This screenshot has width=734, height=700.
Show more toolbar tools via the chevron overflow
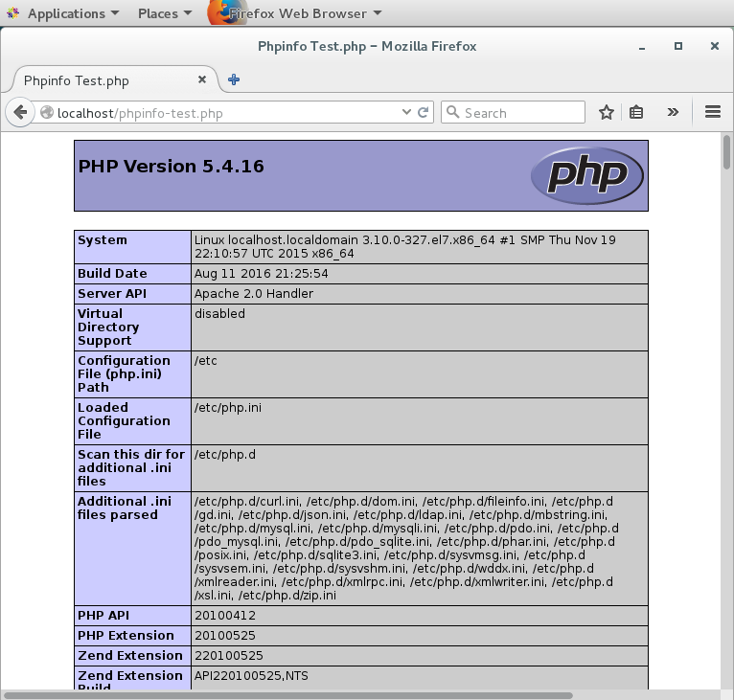(x=673, y=112)
